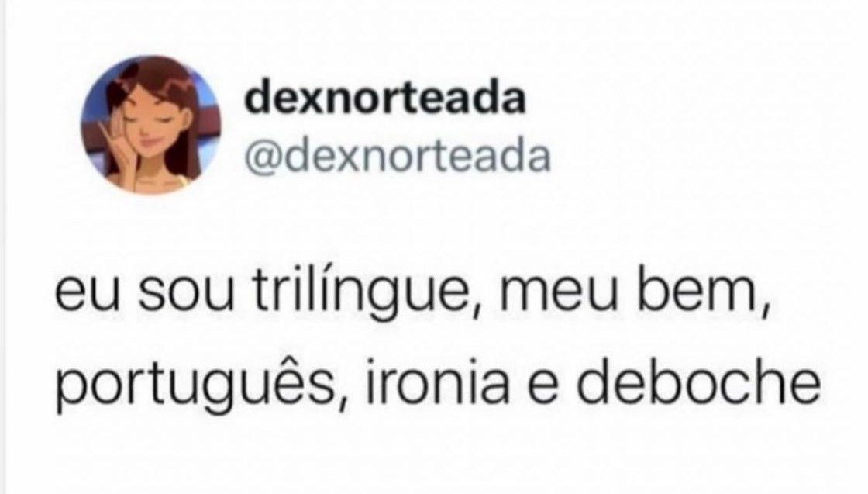
Task: Click the comma after "português"
Action: click(342, 402)
